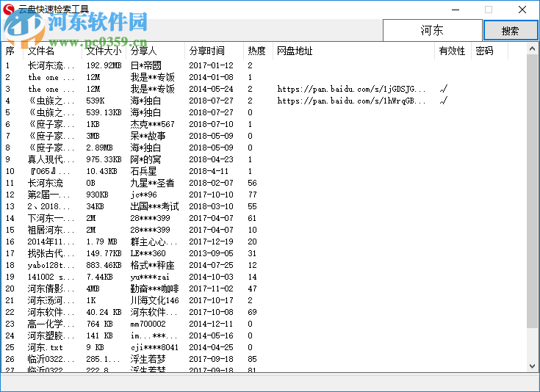Select row 23 高一化学... file name
Screen dimensions: 540x392
point(51,324)
